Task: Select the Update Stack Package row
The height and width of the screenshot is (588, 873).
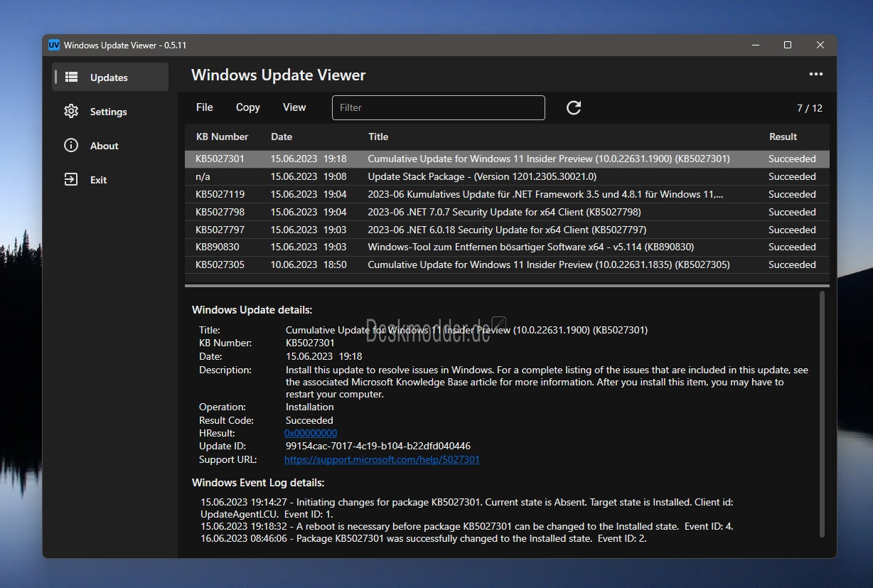Action: click(x=507, y=176)
